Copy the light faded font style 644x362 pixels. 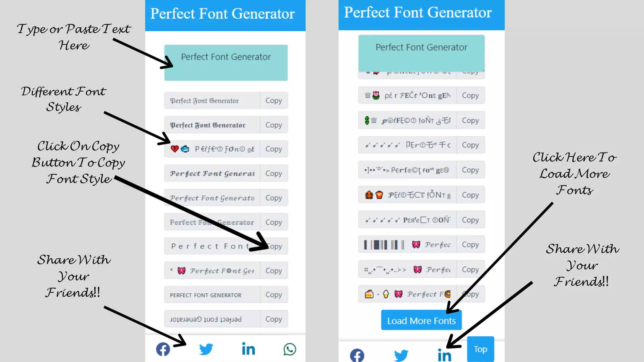coord(274,222)
